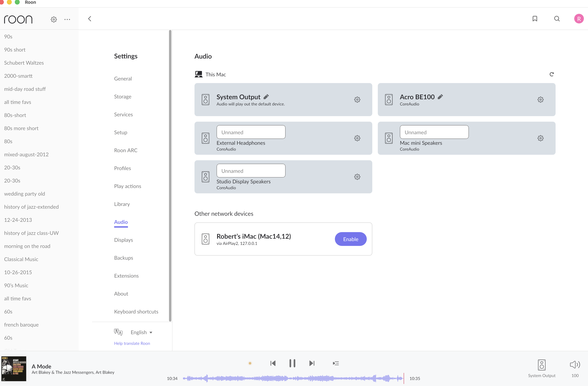Open the mixed-august-2012 playlist
The image size is (588, 386).
click(26, 154)
